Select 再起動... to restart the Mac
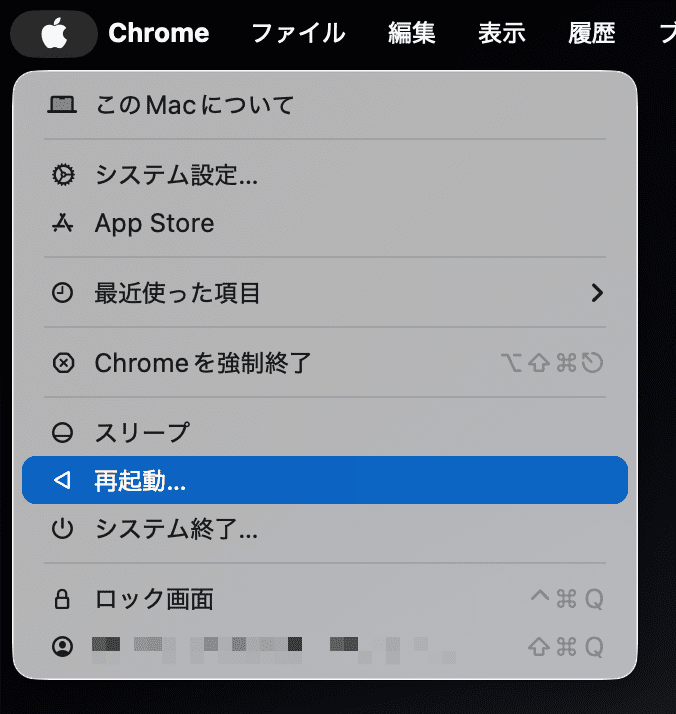 coord(325,480)
